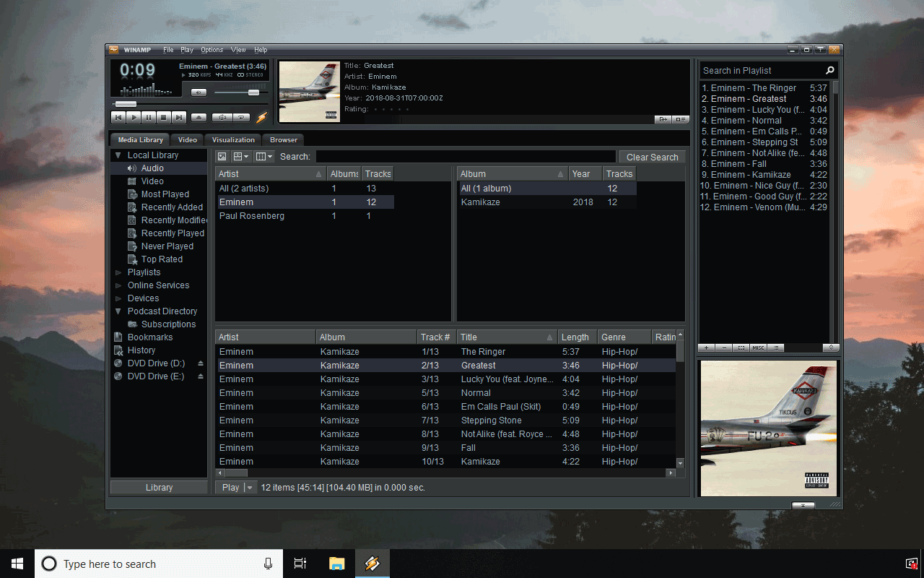924x578 pixels.
Task: Expand the Devices tree node
Action: (x=119, y=298)
